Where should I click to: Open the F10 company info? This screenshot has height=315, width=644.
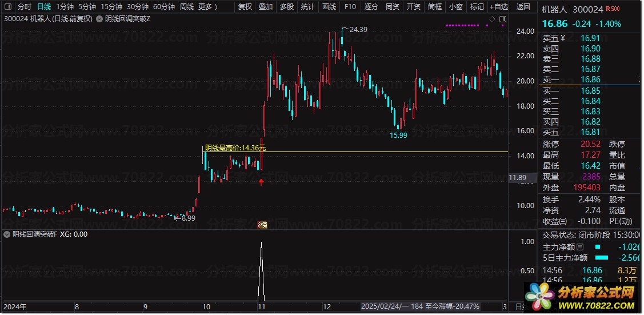pyautogui.click(x=350, y=7)
